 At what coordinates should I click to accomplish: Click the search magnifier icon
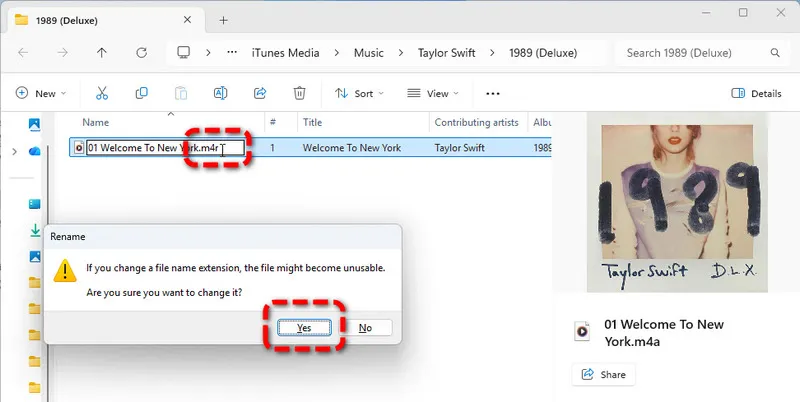point(775,53)
